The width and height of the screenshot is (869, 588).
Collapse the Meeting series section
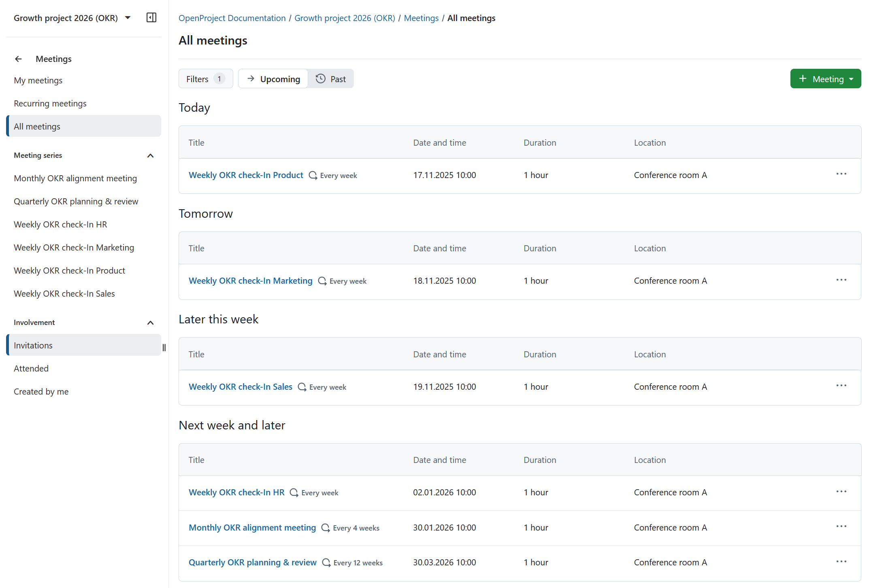[x=150, y=155]
